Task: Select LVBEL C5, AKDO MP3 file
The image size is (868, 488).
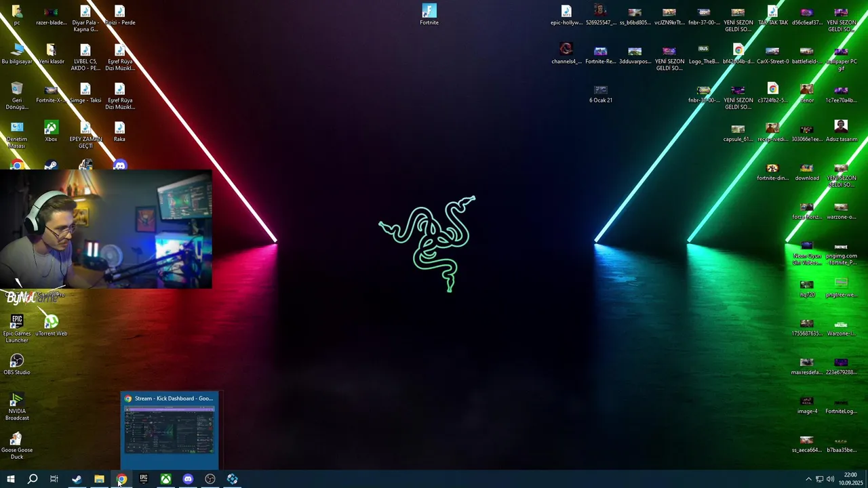Action: (85, 57)
